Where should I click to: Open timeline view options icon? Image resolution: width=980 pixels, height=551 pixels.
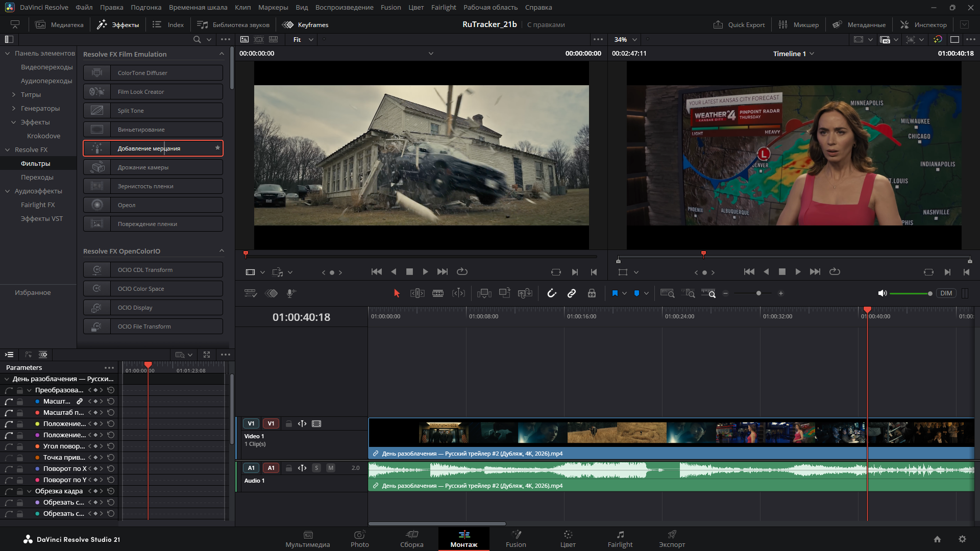pyautogui.click(x=250, y=293)
